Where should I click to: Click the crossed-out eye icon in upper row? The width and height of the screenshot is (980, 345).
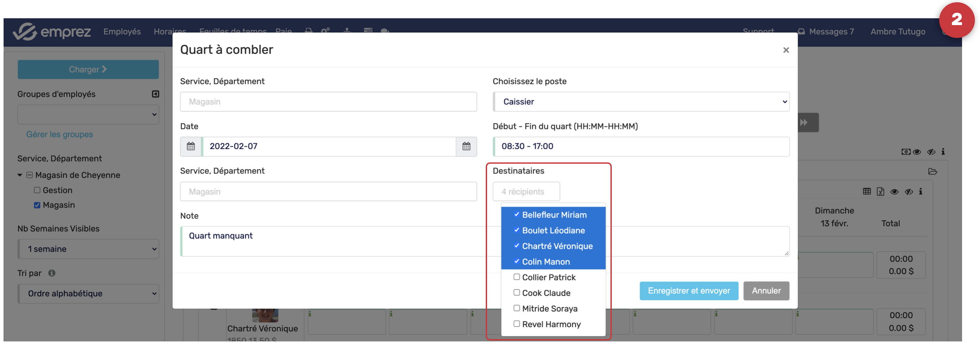click(931, 152)
